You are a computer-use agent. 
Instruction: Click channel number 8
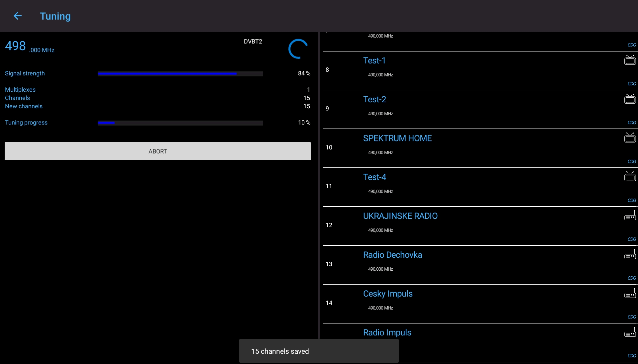coord(327,70)
